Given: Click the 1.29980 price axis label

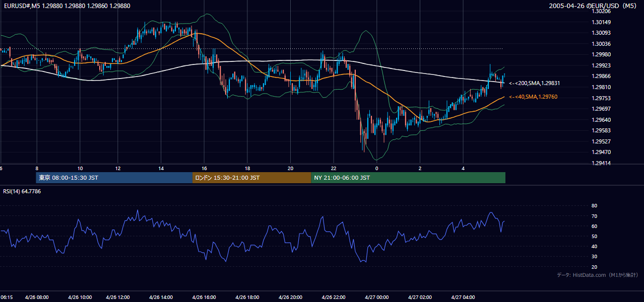Looking at the screenshot, I should (601, 54).
